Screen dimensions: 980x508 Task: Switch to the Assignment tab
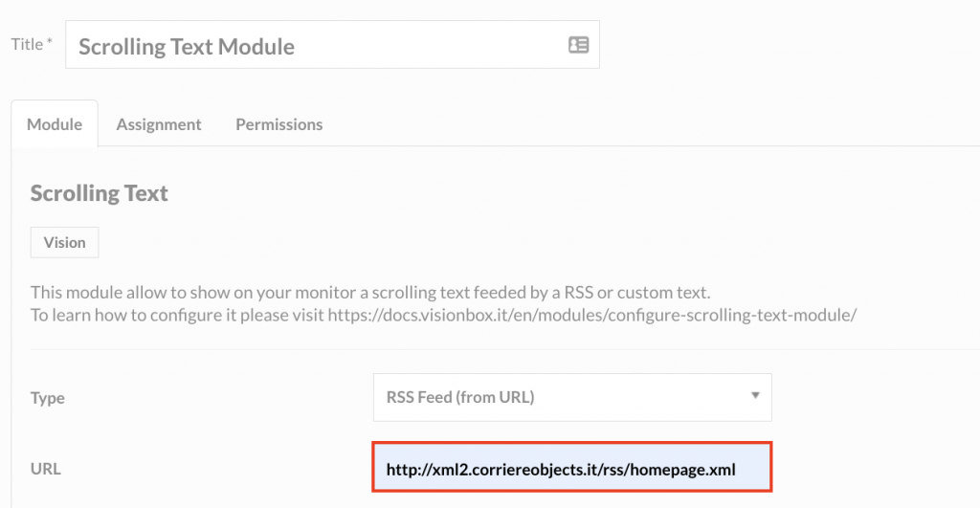[x=159, y=124]
